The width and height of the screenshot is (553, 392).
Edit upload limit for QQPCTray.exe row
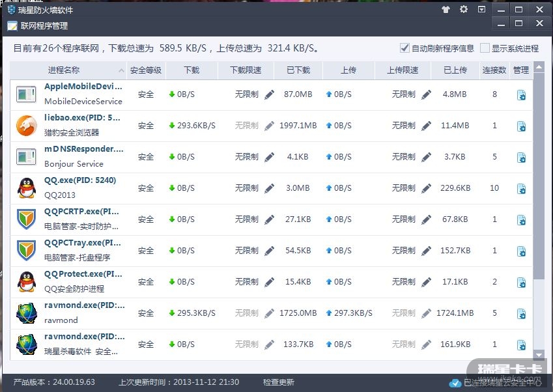click(x=426, y=251)
